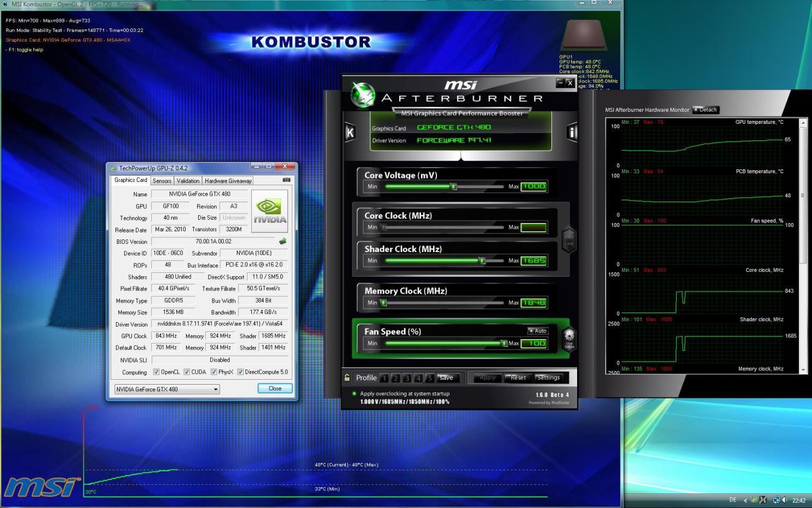
Task: Click Core Voltage value field 1000
Action: click(x=533, y=186)
